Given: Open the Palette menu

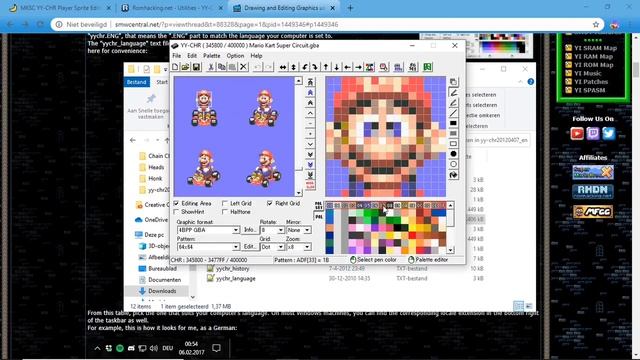Looking at the screenshot, I should (x=211, y=56).
